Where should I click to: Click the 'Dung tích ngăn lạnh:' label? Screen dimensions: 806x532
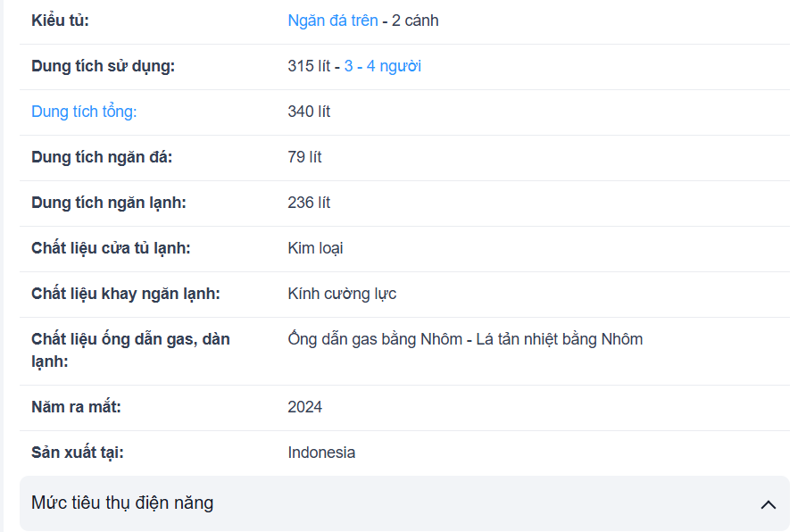coord(109,203)
